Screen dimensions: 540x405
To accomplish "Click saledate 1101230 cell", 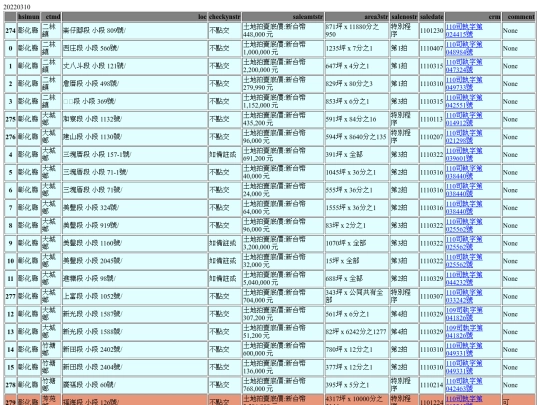I will [432, 31].
